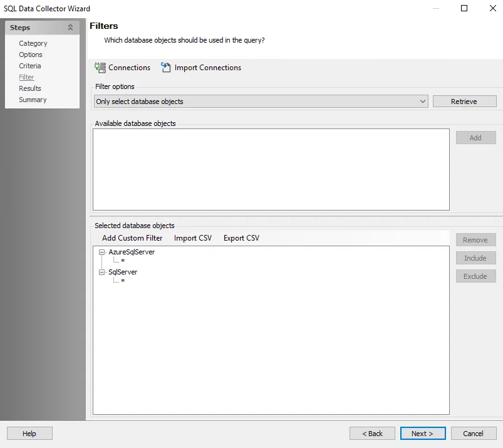The height and width of the screenshot is (448, 503).
Task: Click the Add button
Action: pos(475,138)
